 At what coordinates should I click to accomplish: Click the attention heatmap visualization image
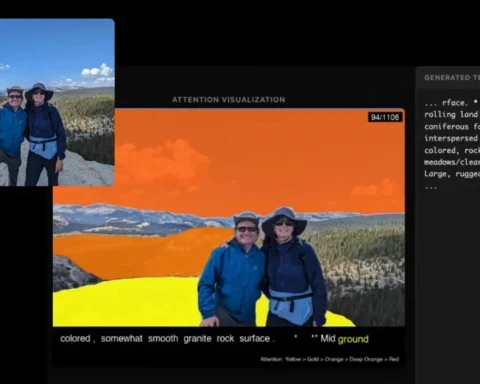click(x=229, y=217)
